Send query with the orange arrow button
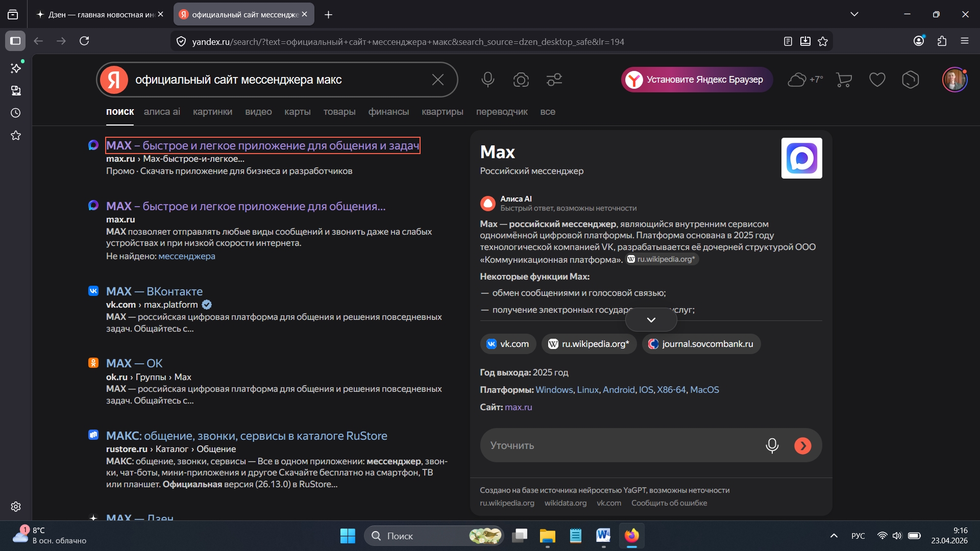 coord(803,445)
